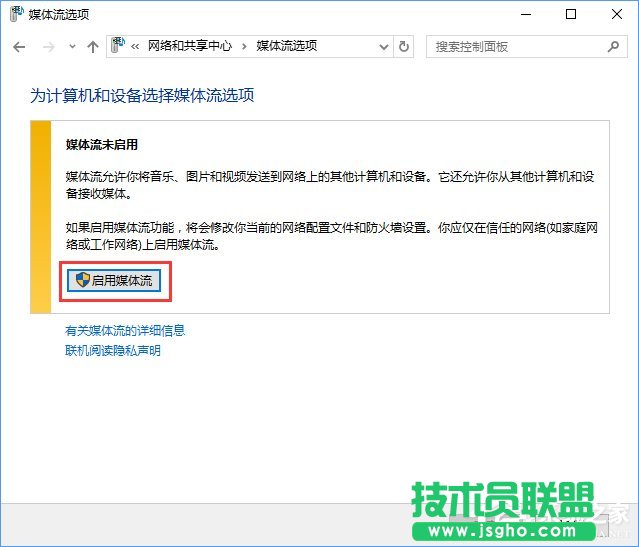Go up one folder level
639x547 pixels.
pyautogui.click(x=93, y=47)
